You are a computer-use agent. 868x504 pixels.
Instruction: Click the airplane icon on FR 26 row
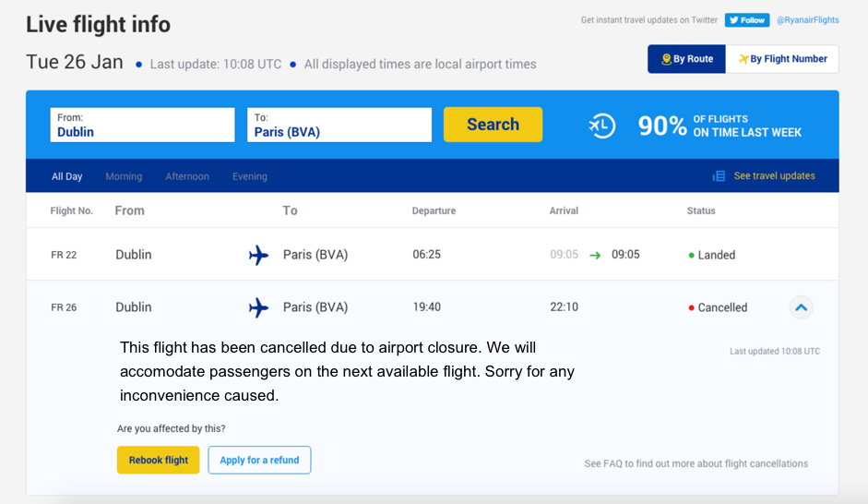[x=258, y=307]
